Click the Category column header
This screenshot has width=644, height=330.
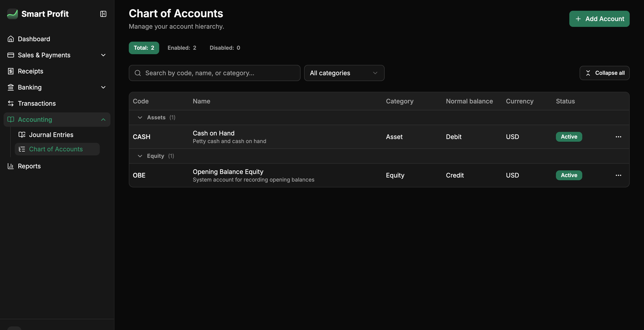click(400, 101)
